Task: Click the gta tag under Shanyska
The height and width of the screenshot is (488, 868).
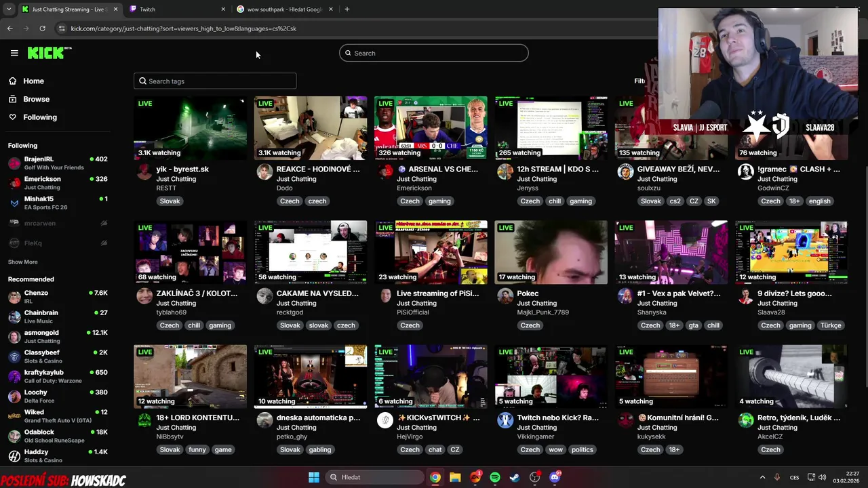Action: coord(694,325)
